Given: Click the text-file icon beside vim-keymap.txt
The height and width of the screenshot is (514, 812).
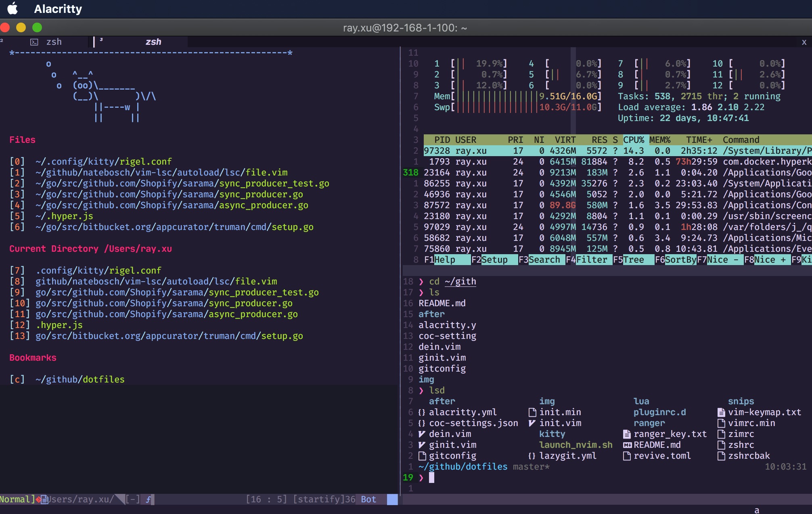Looking at the screenshot, I should (x=721, y=412).
